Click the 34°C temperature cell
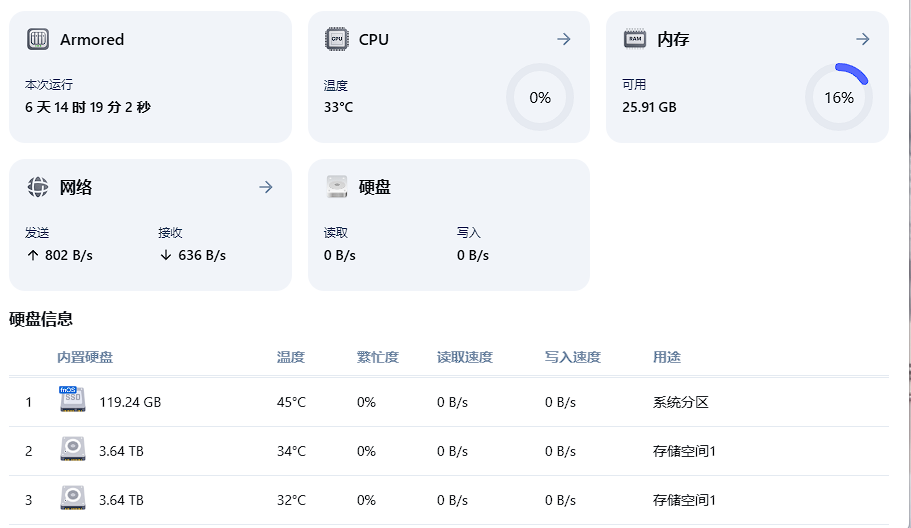The width and height of the screenshot is (911, 528). click(291, 451)
